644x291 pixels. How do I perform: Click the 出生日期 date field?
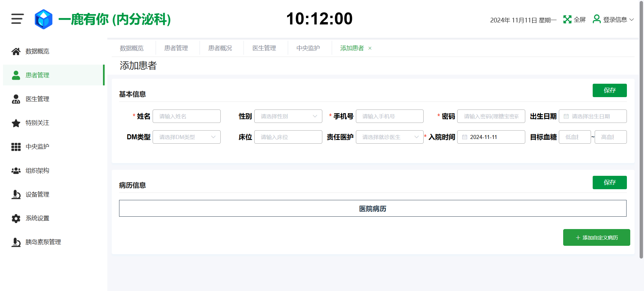coord(593,116)
